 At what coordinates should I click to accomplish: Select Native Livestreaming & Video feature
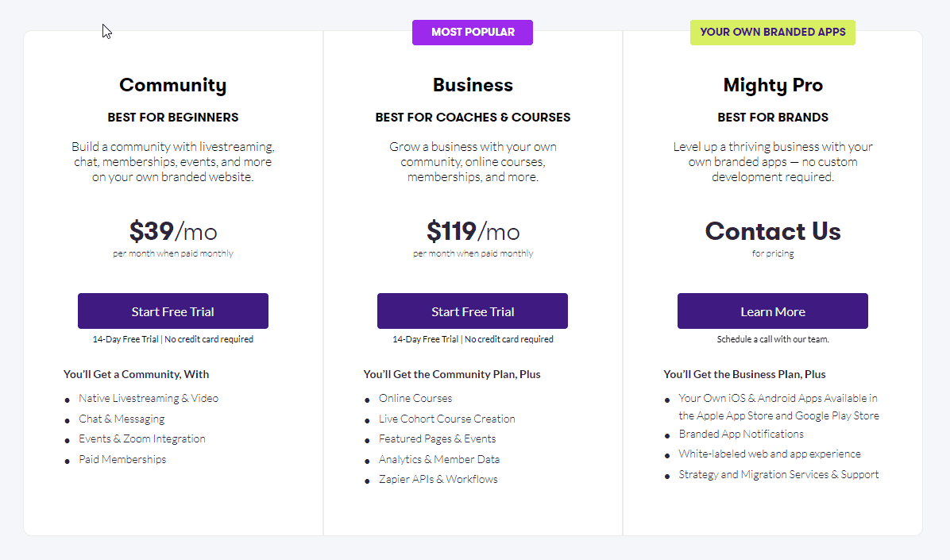click(149, 398)
